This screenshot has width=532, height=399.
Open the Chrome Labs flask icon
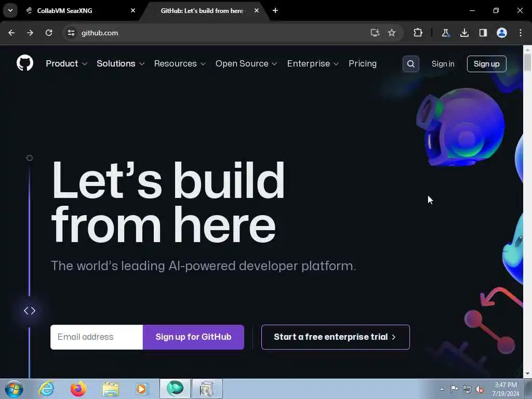445,33
